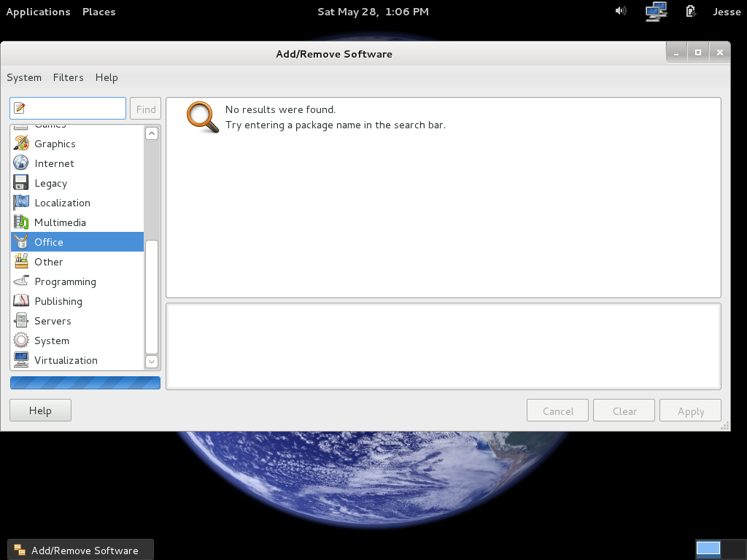Click the window resize grip corner
This screenshot has height=560, width=747.
click(725, 426)
